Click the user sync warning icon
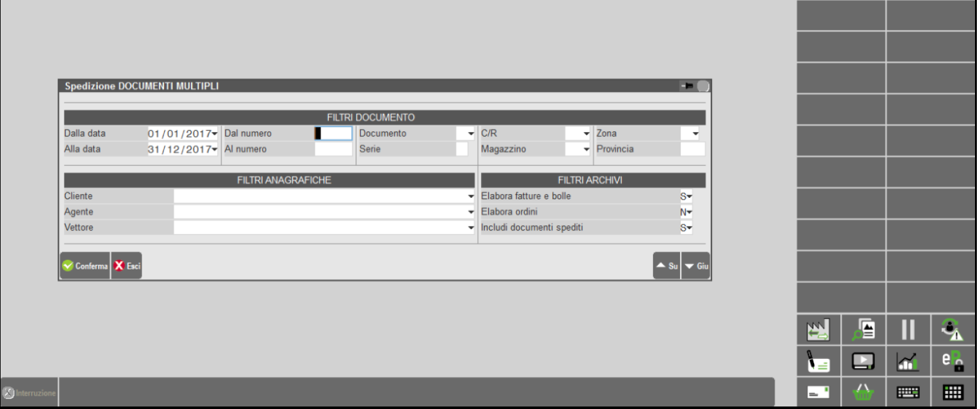This screenshot has width=980, height=409. 953,329
